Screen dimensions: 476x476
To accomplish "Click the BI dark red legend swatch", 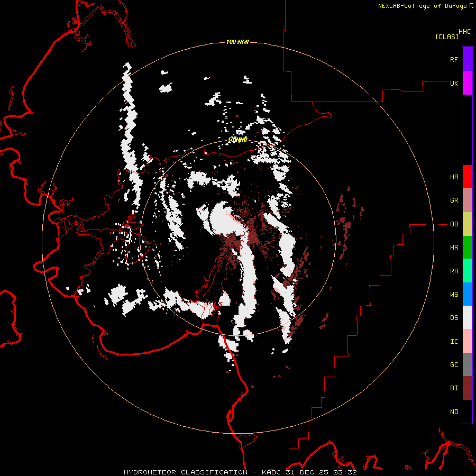I will 467,388.
